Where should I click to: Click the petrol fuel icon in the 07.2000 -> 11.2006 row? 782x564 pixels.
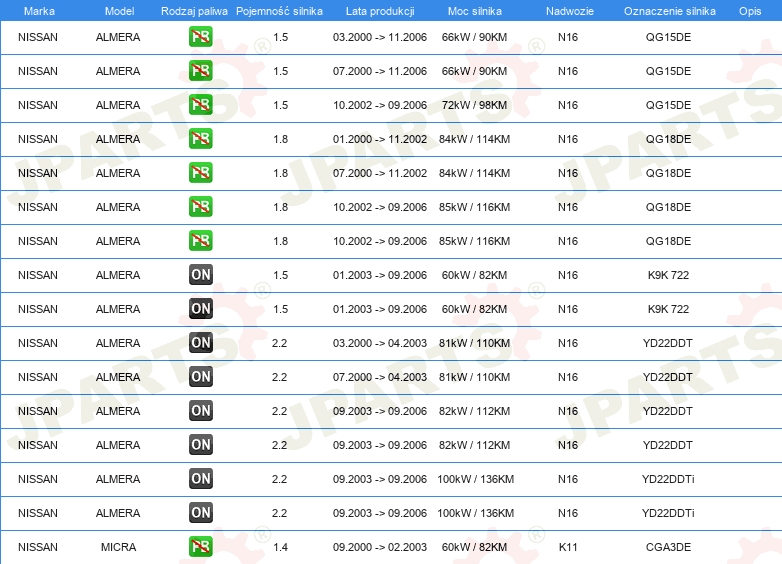(200, 71)
